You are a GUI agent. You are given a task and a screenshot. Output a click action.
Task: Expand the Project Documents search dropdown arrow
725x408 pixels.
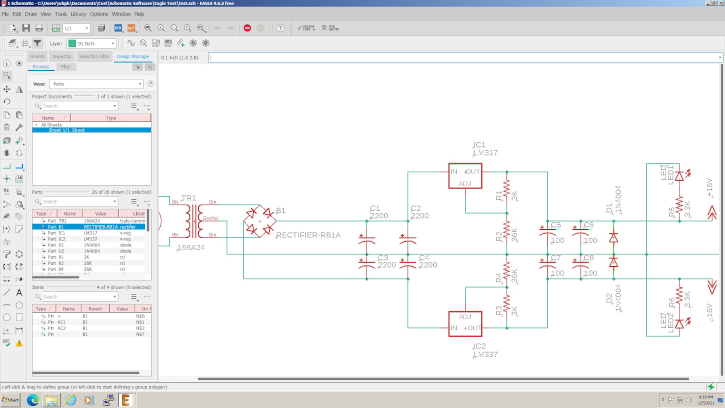pos(115,106)
